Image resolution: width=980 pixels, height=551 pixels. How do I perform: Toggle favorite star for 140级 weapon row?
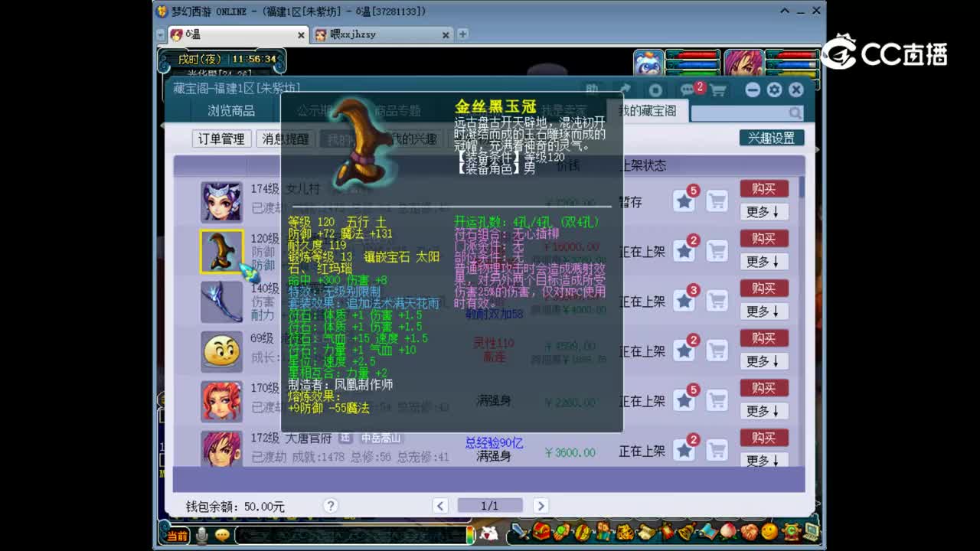(x=684, y=301)
